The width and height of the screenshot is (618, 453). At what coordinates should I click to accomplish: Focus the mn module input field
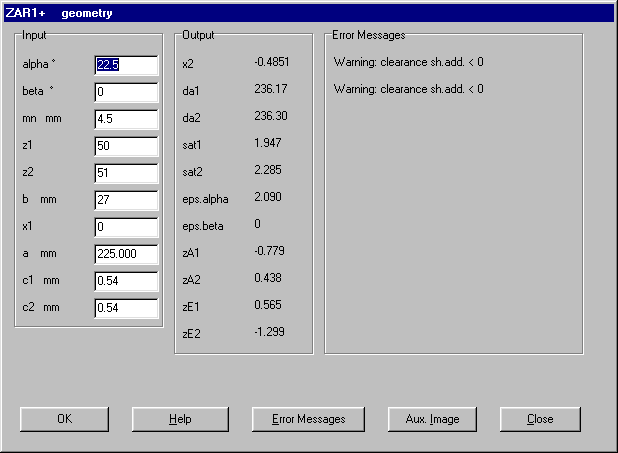126,119
